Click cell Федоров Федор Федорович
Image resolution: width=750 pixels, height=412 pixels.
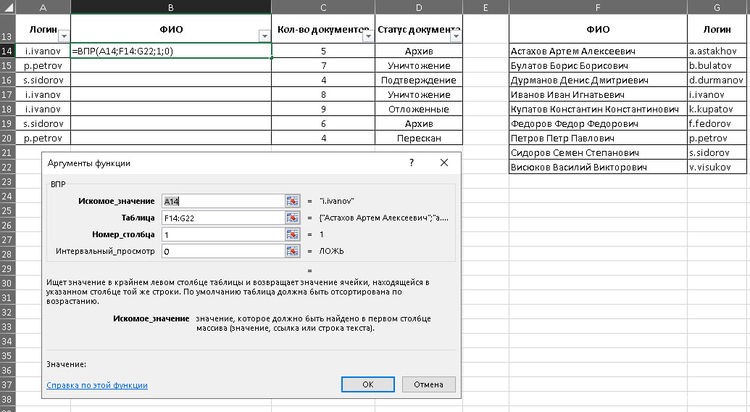(598, 123)
